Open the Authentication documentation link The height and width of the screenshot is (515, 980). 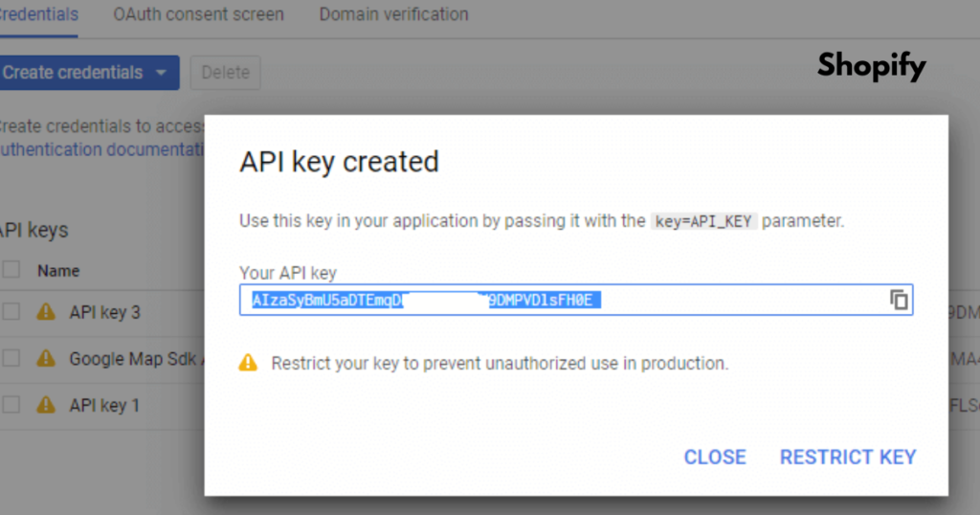101,150
